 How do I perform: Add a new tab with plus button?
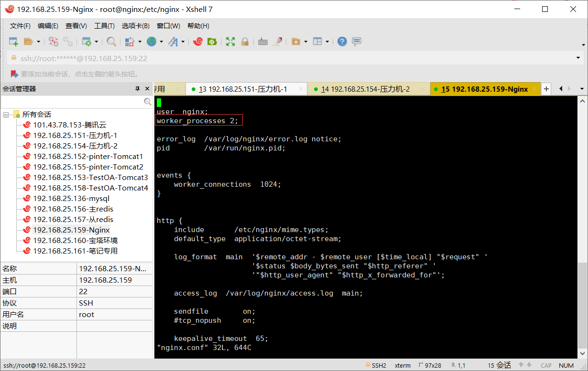546,89
